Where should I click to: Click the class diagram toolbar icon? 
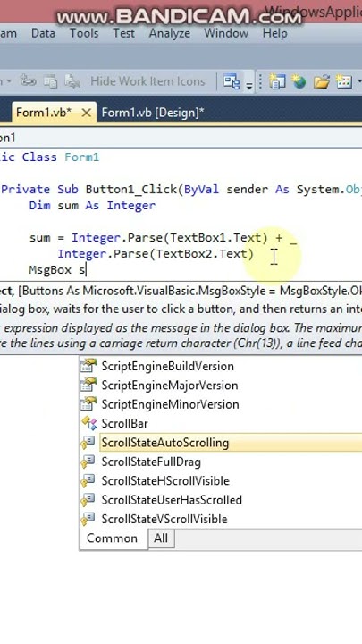(232, 81)
